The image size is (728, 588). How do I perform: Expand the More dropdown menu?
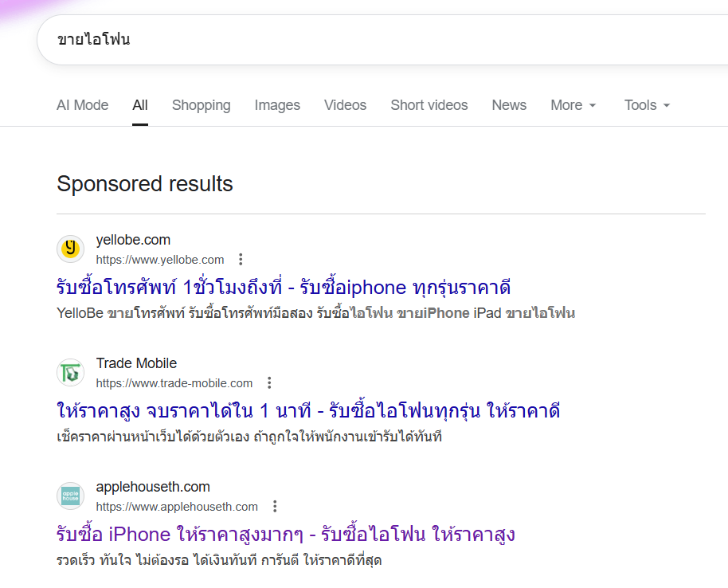point(573,105)
